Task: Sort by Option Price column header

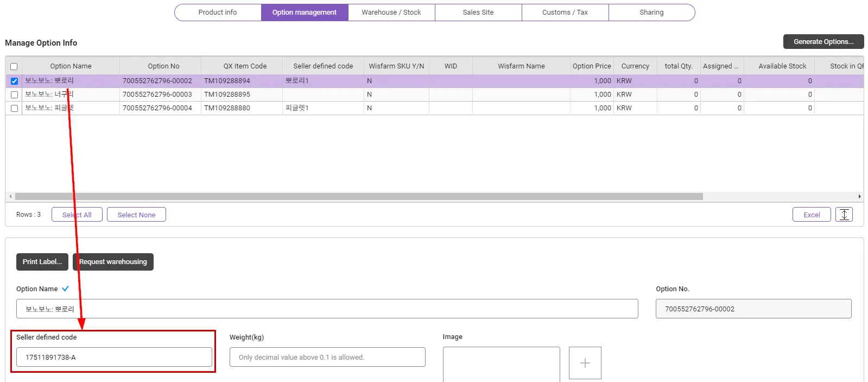Action: click(591, 66)
